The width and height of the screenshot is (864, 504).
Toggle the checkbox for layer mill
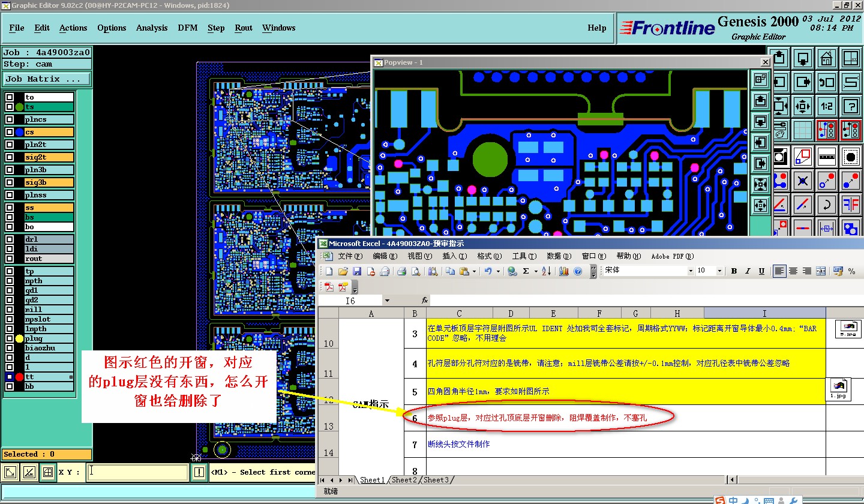pyautogui.click(x=10, y=310)
